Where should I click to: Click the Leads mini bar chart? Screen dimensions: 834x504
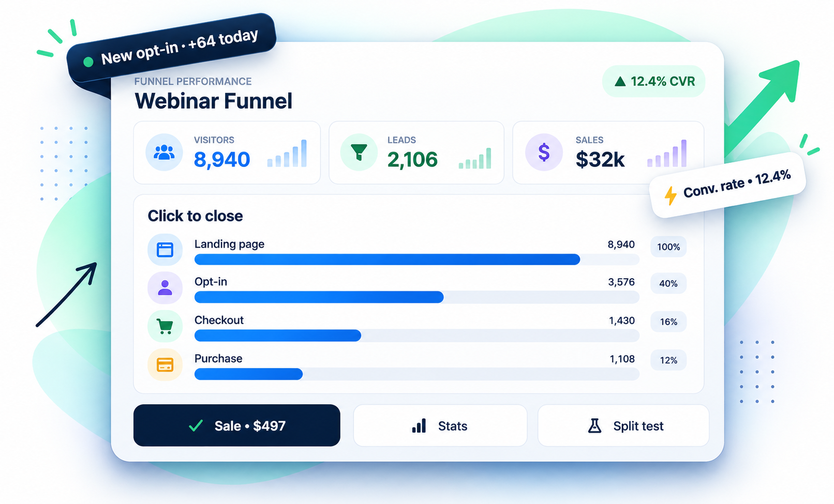point(475,158)
